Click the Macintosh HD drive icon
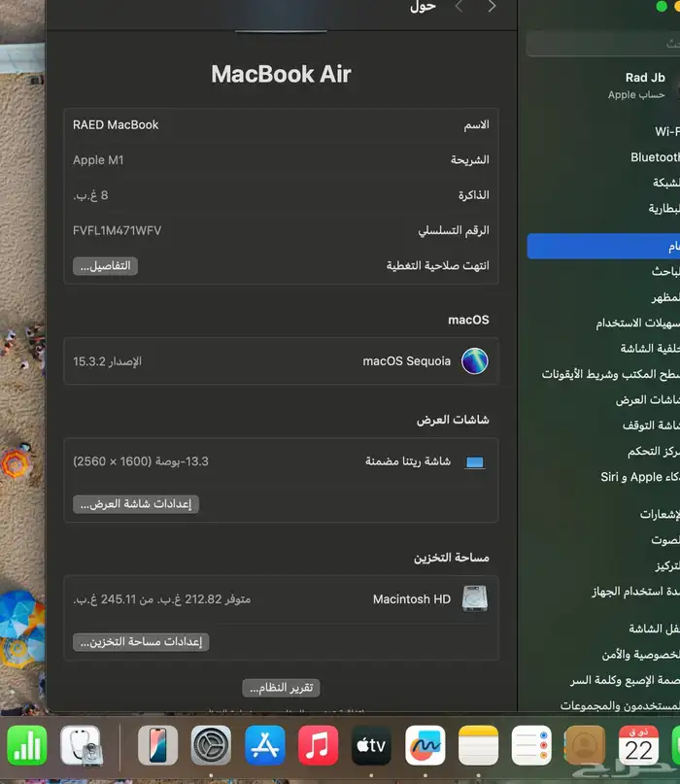The image size is (680, 784). click(x=474, y=598)
